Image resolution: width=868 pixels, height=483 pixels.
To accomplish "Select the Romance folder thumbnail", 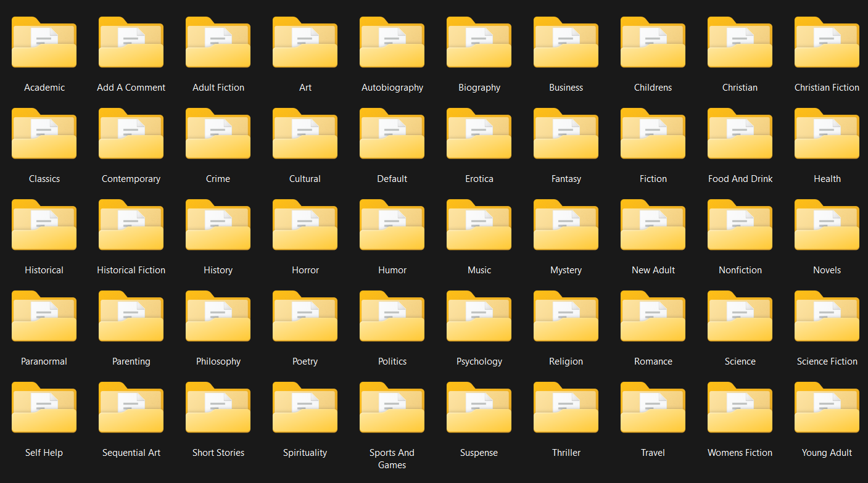I will (653, 317).
